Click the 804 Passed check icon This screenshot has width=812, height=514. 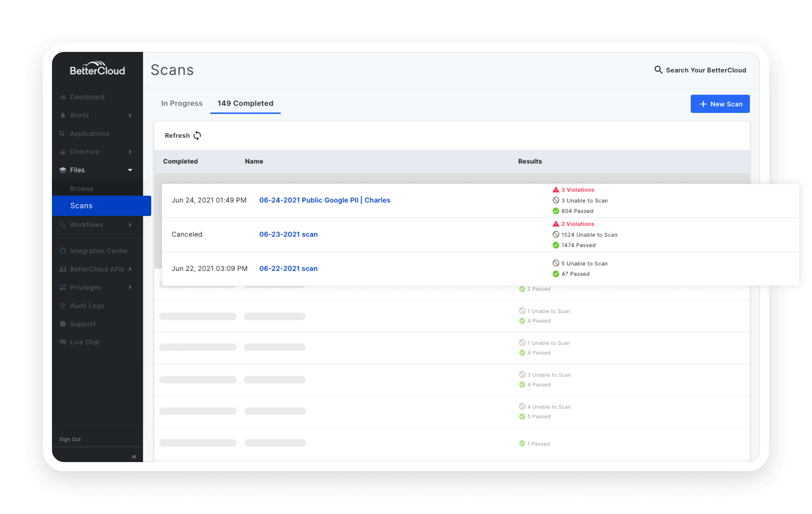[x=556, y=211]
